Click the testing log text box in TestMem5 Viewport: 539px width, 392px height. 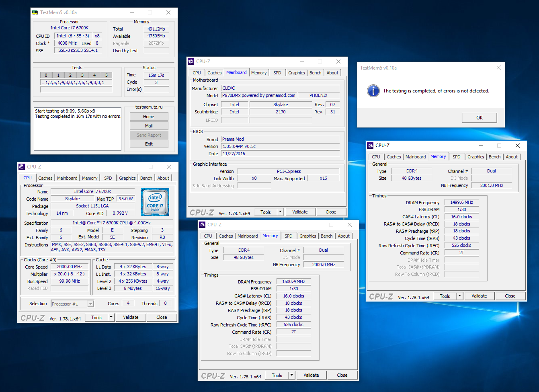click(x=78, y=129)
